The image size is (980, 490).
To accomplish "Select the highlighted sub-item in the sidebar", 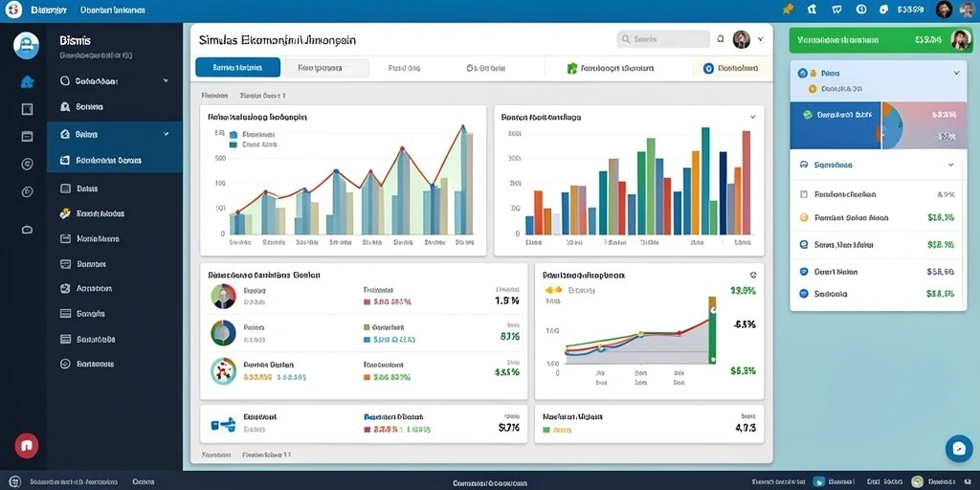I will (x=115, y=161).
